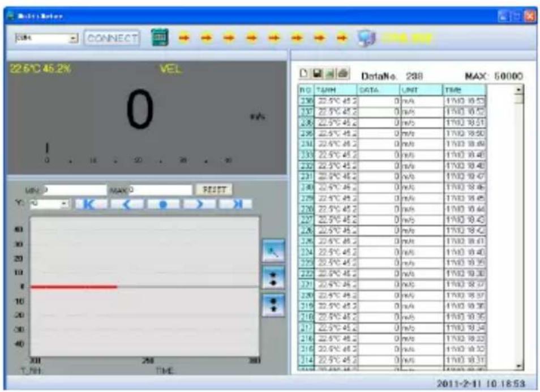Click the computer icon after the arrows
This screenshot has height=392, width=540.
tap(367, 38)
